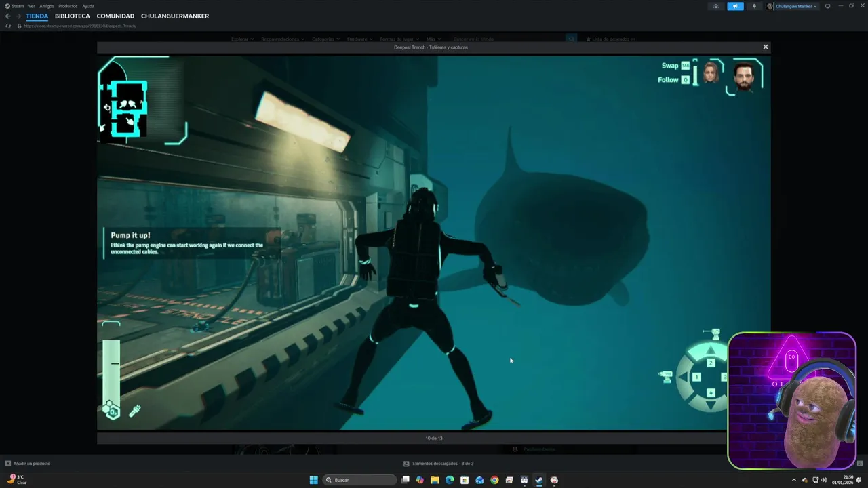Click the store search field
Image resolution: width=868 pixels, height=488 pixels.
pos(509,39)
